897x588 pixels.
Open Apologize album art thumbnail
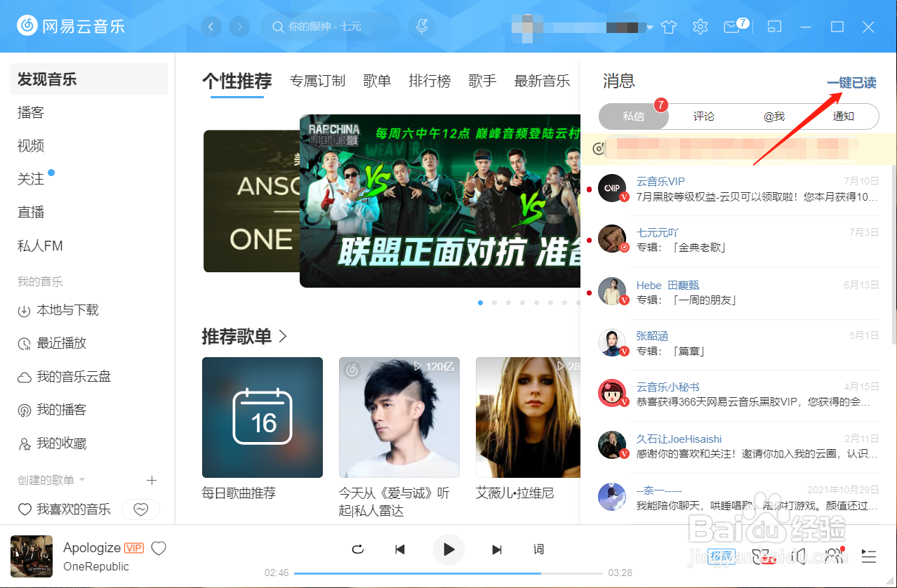tap(32, 556)
